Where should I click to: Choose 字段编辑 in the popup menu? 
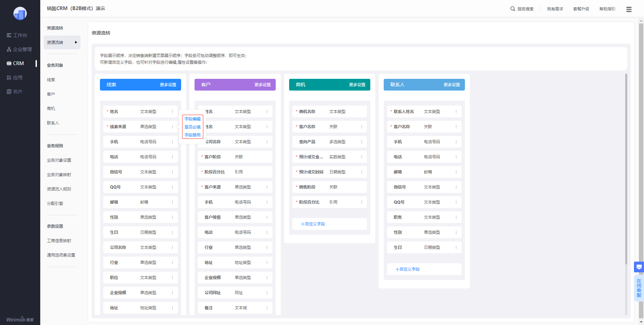tap(193, 119)
